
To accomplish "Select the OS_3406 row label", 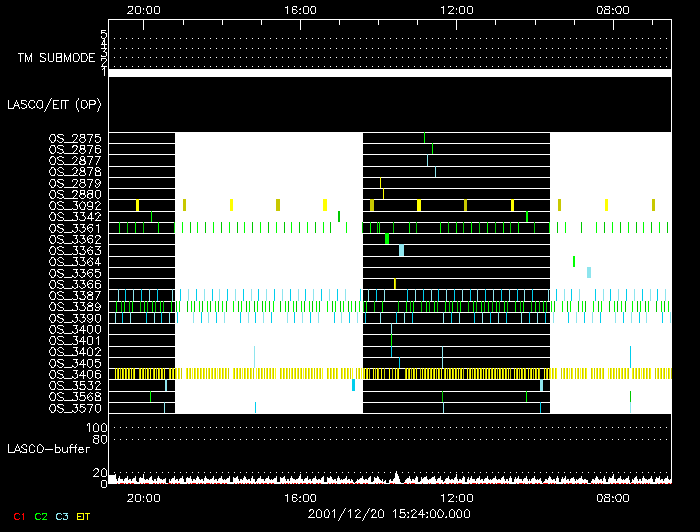I will (x=75, y=374).
